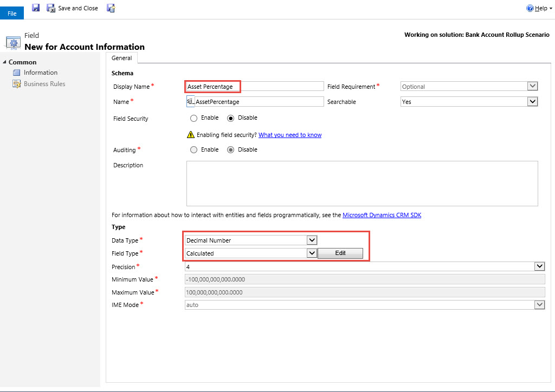This screenshot has width=555, height=392.
Task: Click the Save and Close toolbar icon
Action: pos(51,8)
